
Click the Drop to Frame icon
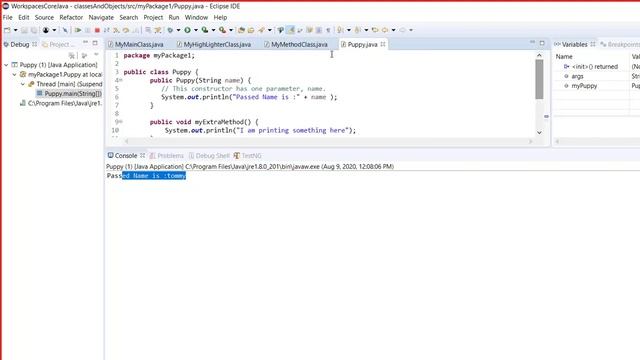148,30
